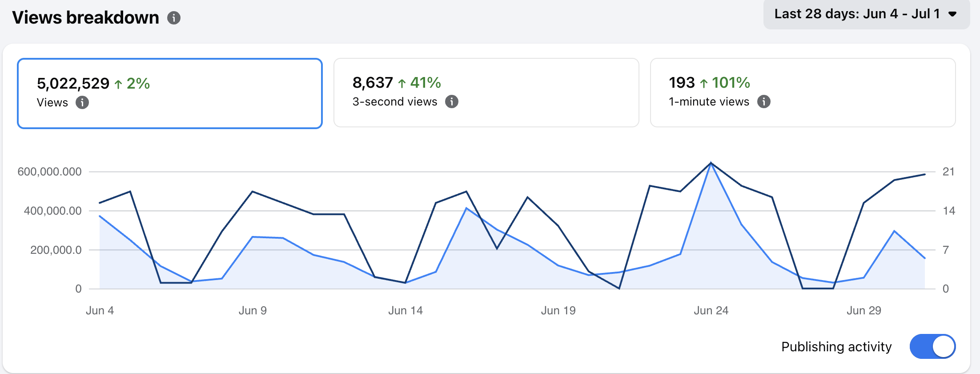980x374 pixels.
Task: Click the info icon beside 3-second views
Action: pos(452,102)
